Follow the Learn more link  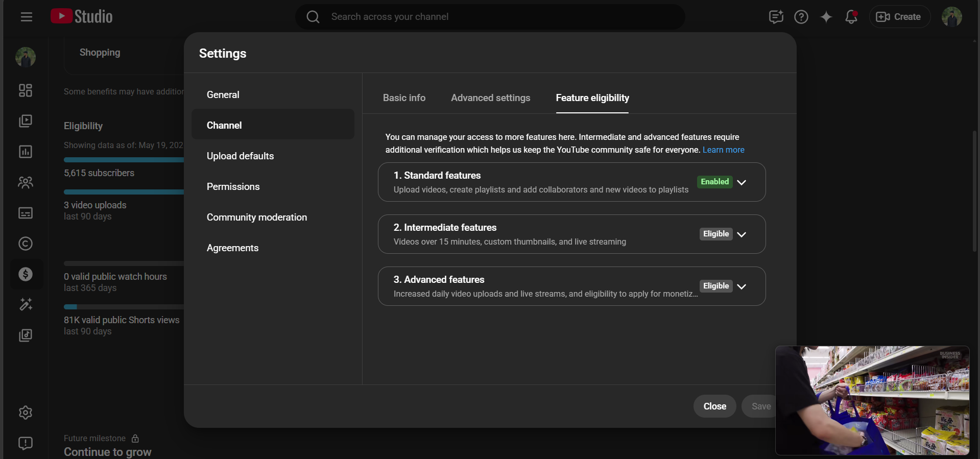click(723, 150)
